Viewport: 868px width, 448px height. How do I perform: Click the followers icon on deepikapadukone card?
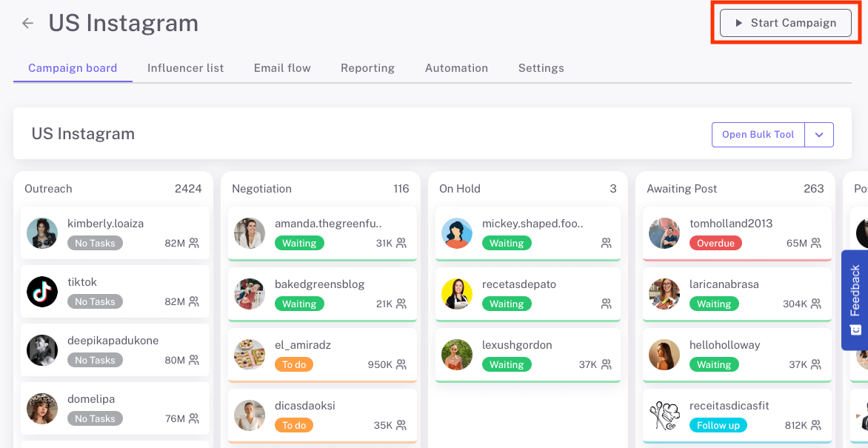tap(194, 360)
